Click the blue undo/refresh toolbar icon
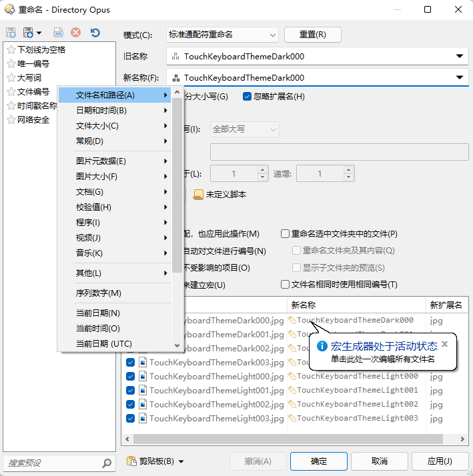 click(x=95, y=33)
